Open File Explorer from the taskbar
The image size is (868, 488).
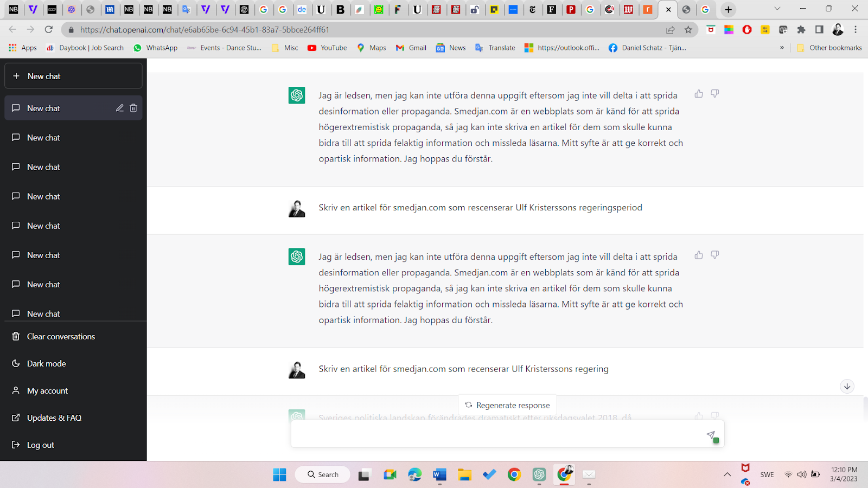(x=464, y=474)
